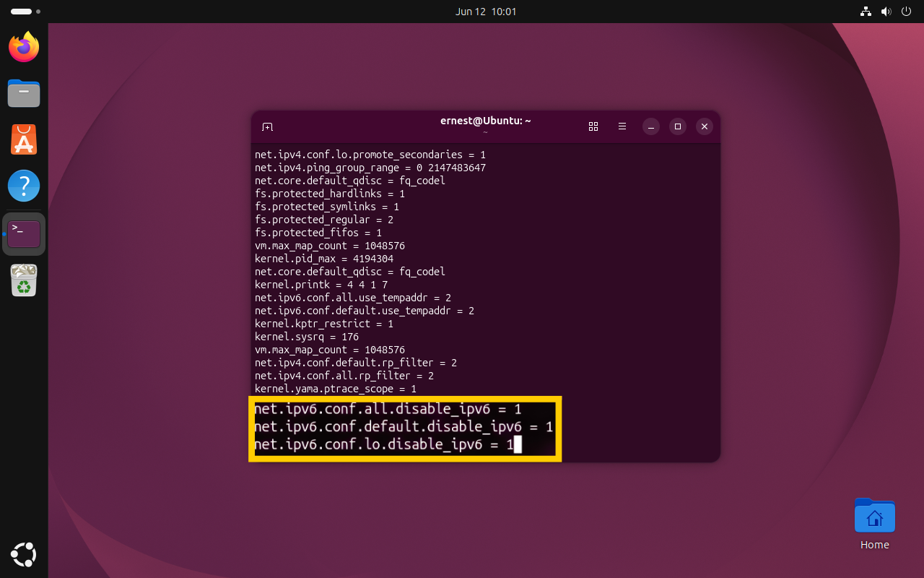Viewport: 924px width, 578px height.
Task: Open the Help app in the dock
Action: [x=24, y=186]
